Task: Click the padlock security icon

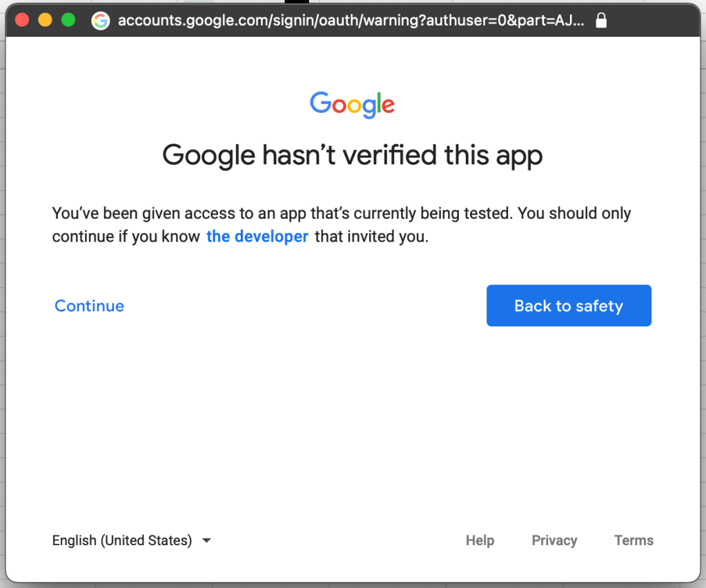Action: pyautogui.click(x=601, y=21)
